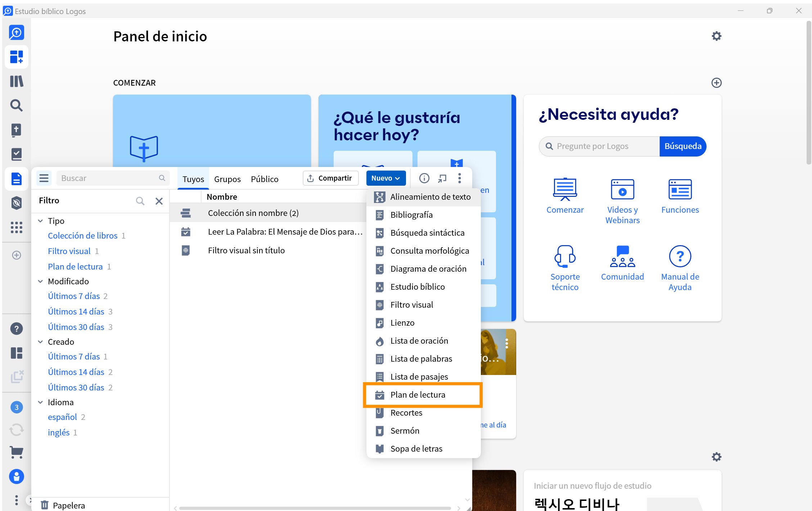
Task: Open the shopping cart store icon
Action: click(x=17, y=452)
